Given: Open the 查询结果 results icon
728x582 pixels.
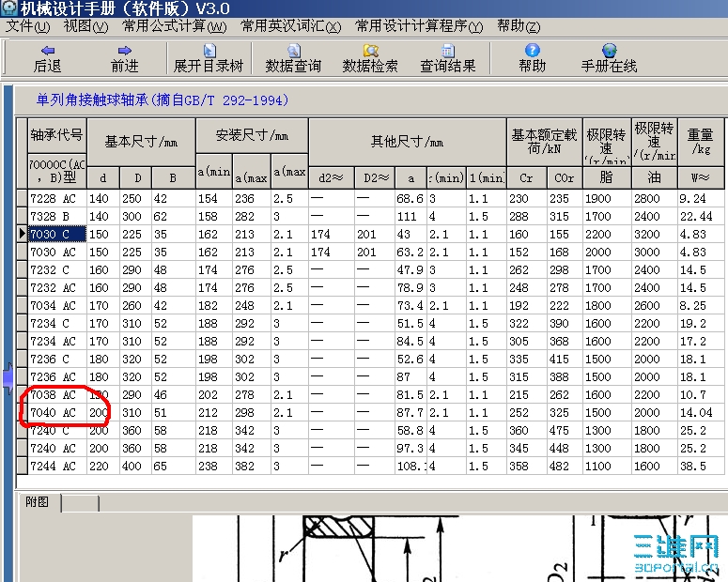Looking at the screenshot, I should coord(447,50).
